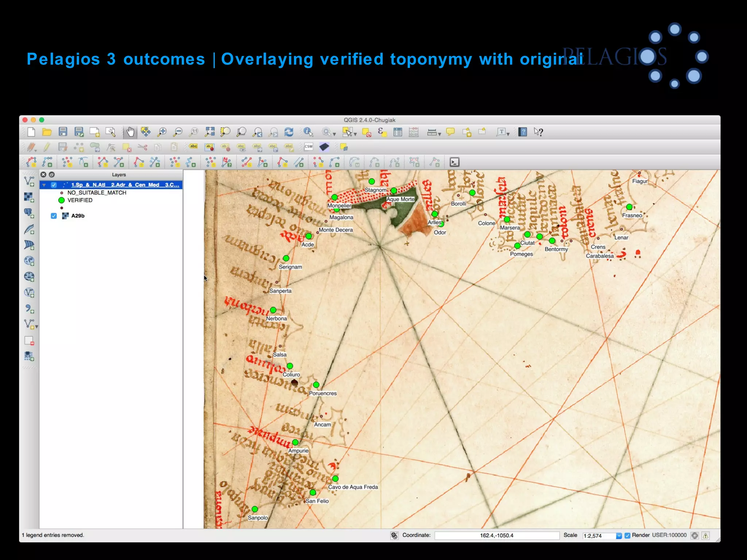Click the Save Project As icon
The height and width of the screenshot is (560, 747).
79,132
